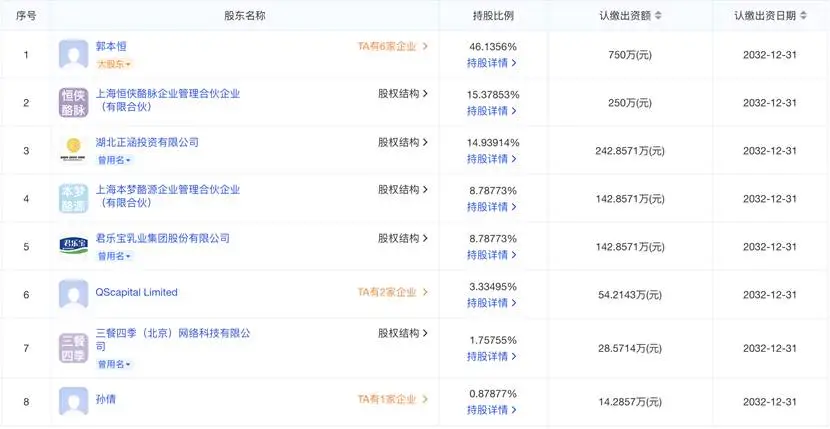Screen dimensions: 830x429
Task: Open QScapital Limited shareholder page
Action: [137, 292]
